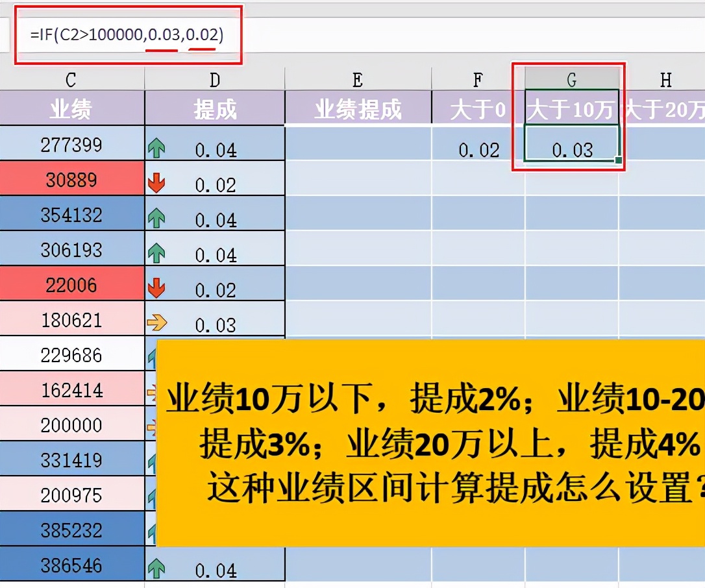Select empty 大于20万 cell in the 277399 row
Viewport: 705px width, 588px height.
pos(662,143)
